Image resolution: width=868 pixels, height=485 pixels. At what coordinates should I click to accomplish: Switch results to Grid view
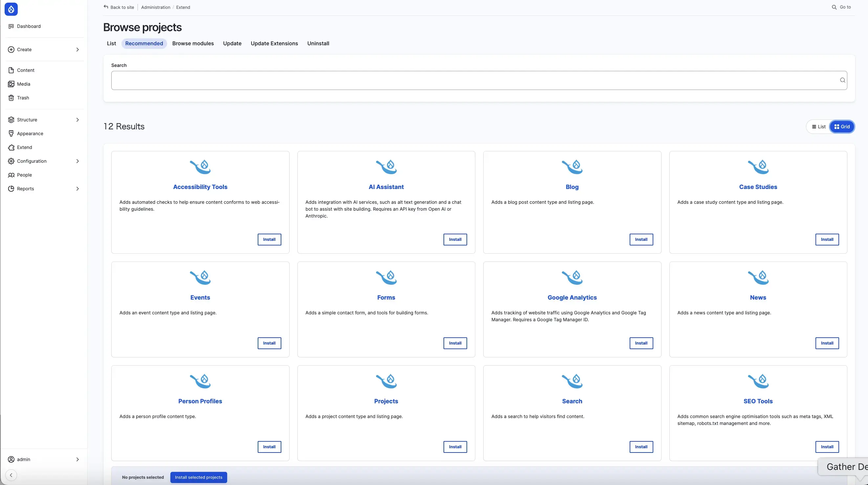tap(842, 127)
